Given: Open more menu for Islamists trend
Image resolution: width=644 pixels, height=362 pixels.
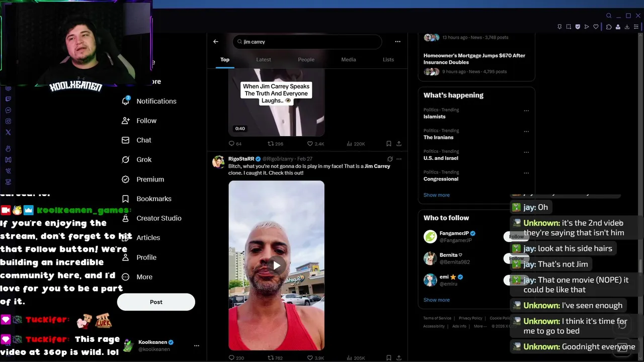Looking at the screenshot, I should pos(526,111).
